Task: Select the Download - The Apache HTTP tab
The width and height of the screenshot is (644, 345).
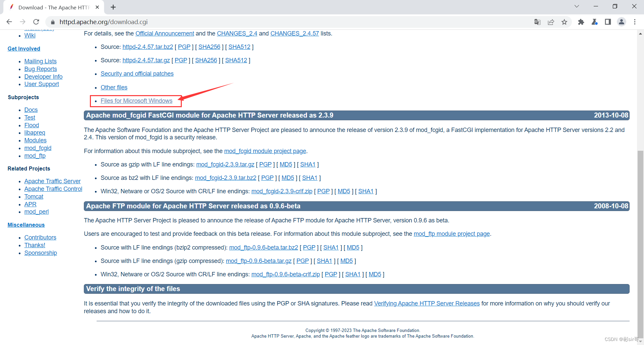Action: [54, 7]
